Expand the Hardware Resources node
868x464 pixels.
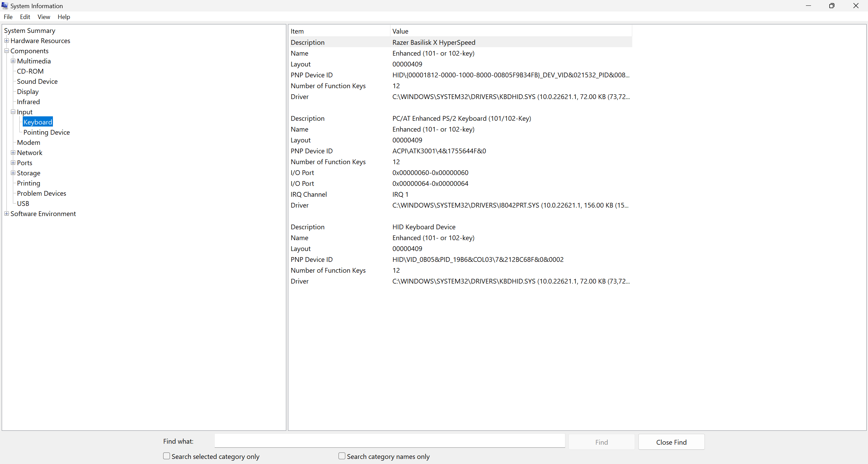click(6, 41)
